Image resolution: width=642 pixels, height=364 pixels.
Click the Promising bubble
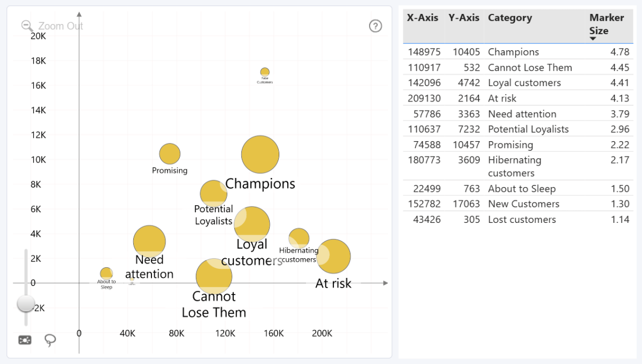coord(170,154)
